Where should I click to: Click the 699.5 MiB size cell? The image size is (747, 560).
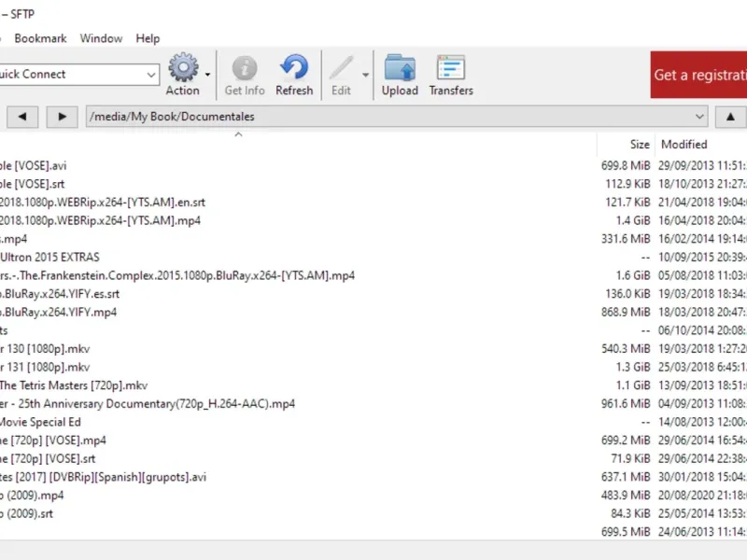626,532
